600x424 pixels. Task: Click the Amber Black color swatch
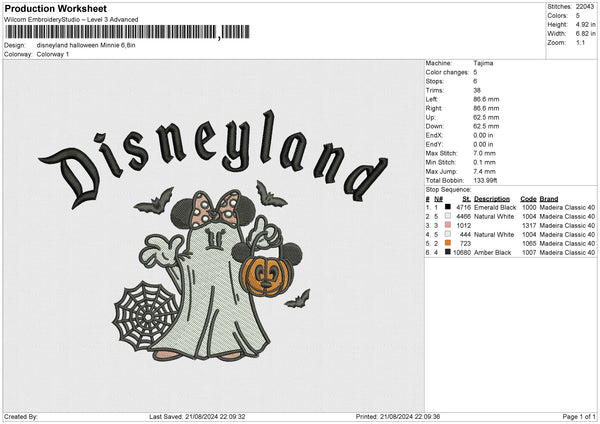coord(448,252)
